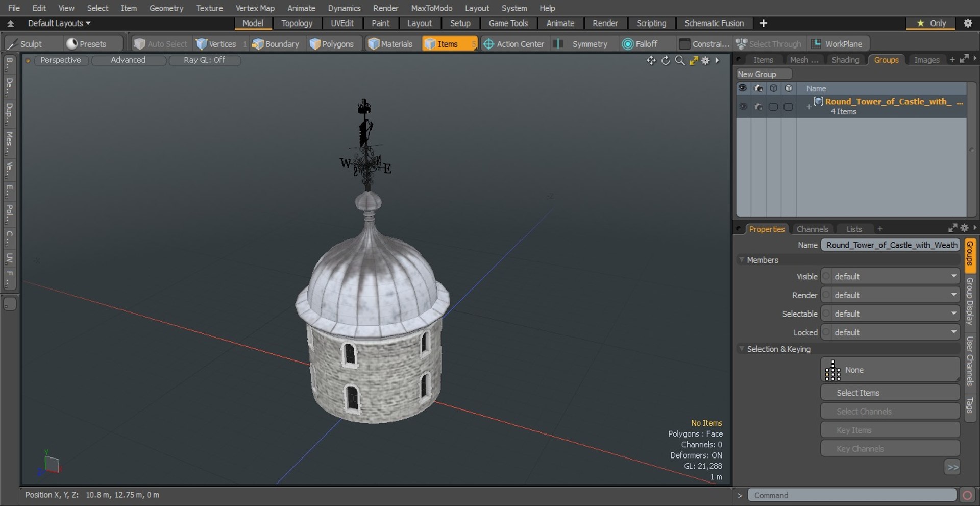This screenshot has height=506, width=980.
Task: Click the viewport zoom magnifier icon
Action: pos(680,61)
